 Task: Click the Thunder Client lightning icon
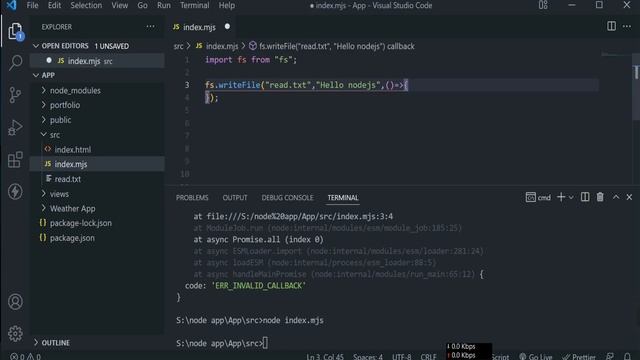(15, 191)
